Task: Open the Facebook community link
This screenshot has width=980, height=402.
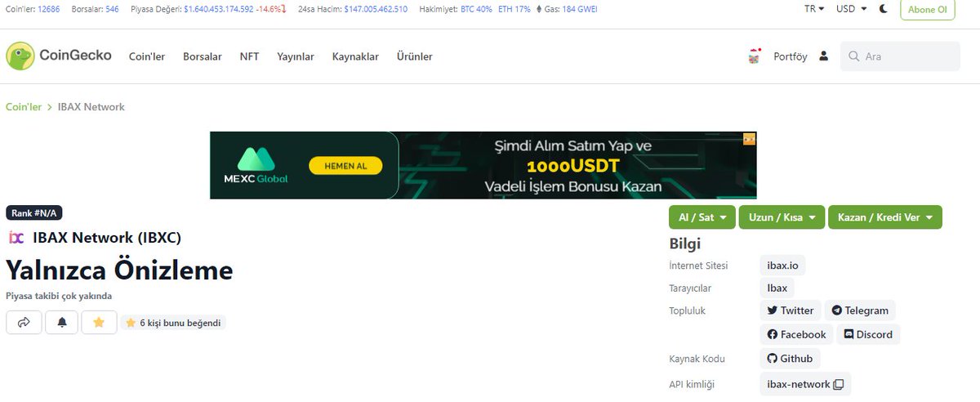Action: 796,334
